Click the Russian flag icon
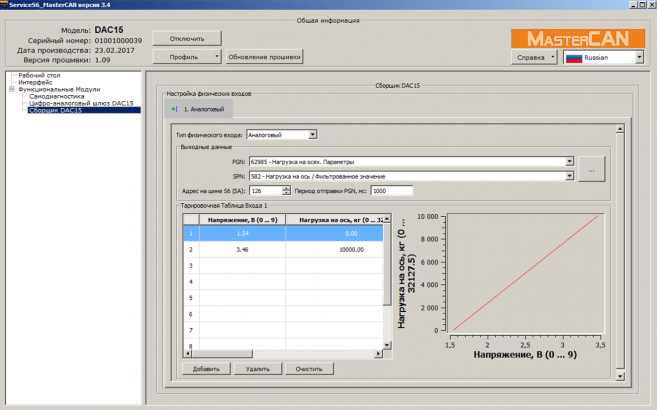The height and width of the screenshot is (410, 657). pos(574,58)
